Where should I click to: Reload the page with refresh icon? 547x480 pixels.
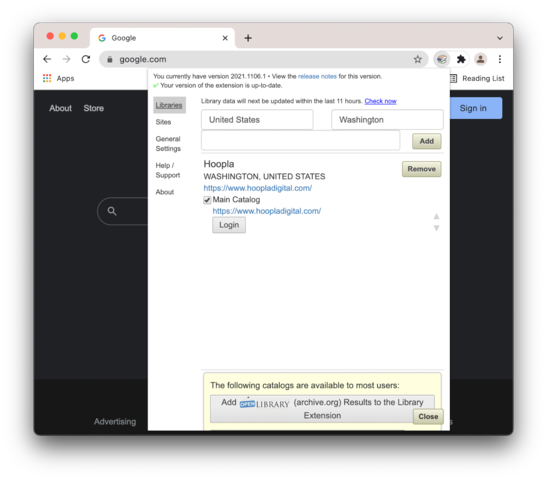click(x=86, y=59)
